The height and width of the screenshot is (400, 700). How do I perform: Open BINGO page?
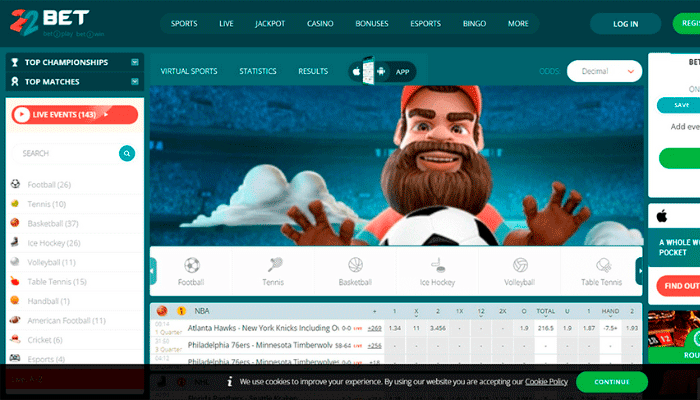(475, 24)
